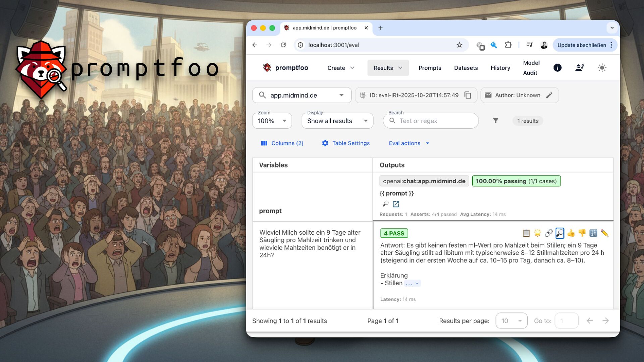Click the thumbs up rating icon

(x=571, y=233)
